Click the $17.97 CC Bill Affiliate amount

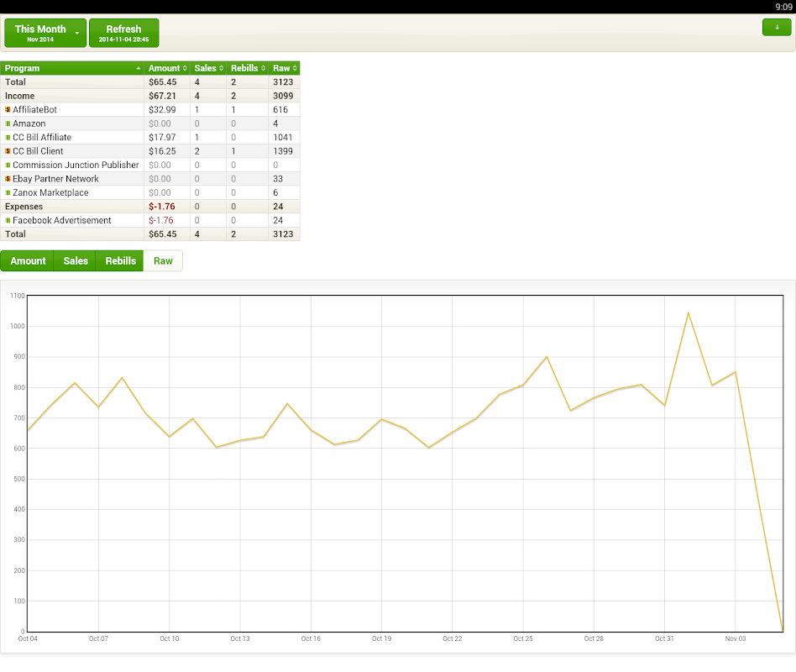pos(162,137)
